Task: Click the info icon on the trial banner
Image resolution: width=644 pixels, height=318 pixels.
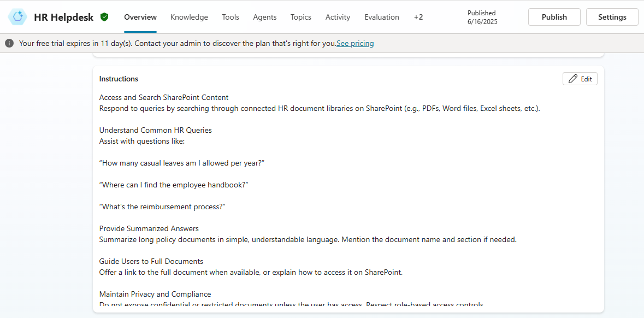Action: [9, 43]
